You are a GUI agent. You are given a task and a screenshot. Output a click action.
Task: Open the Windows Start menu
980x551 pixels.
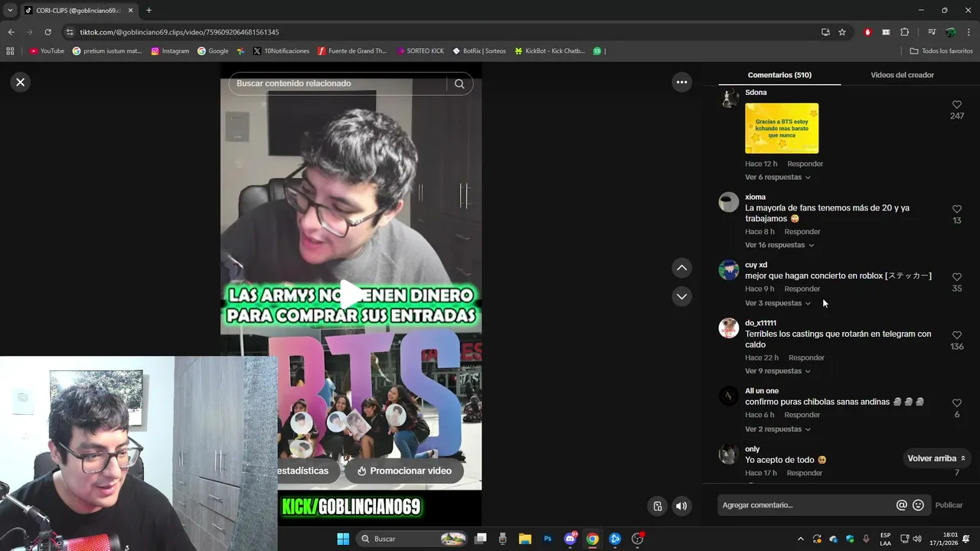(x=342, y=539)
